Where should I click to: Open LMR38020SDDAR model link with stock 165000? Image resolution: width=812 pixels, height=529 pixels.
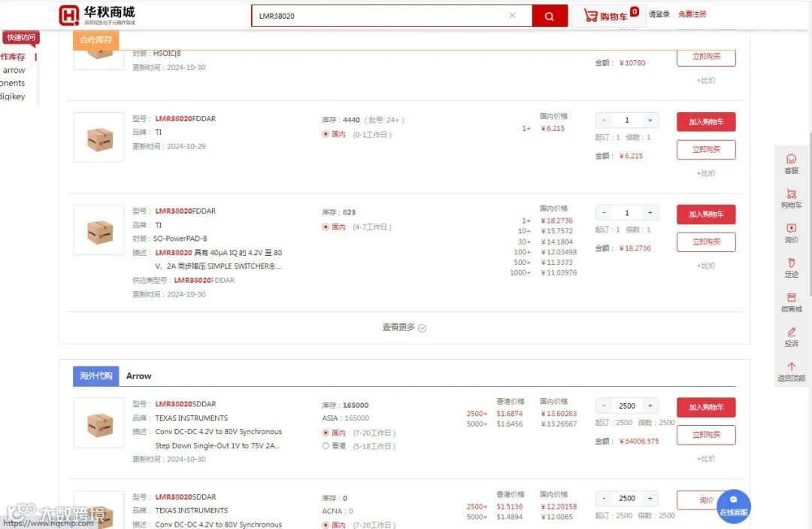(186, 403)
